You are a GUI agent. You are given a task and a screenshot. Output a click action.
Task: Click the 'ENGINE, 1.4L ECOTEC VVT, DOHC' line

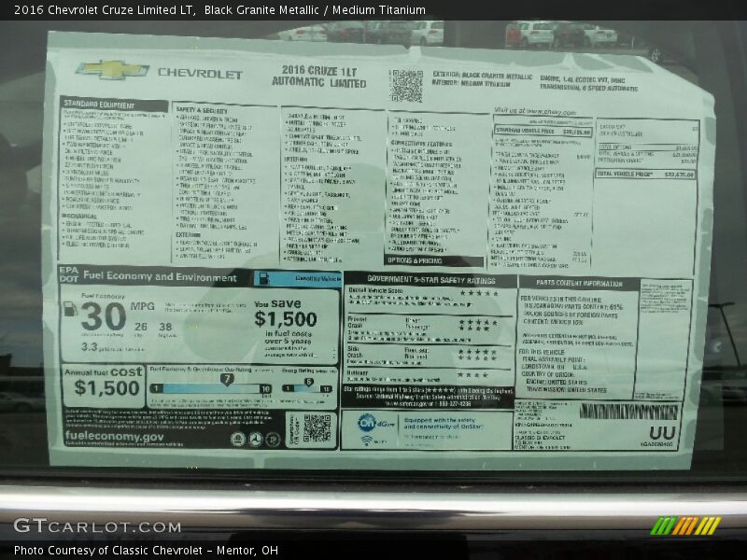[x=582, y=79]
